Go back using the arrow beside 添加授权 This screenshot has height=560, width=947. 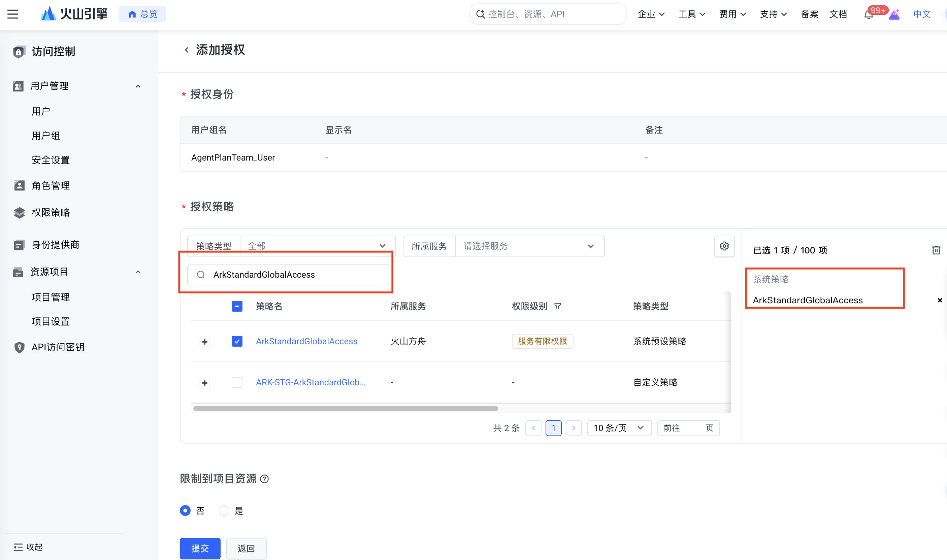(187, 50)
